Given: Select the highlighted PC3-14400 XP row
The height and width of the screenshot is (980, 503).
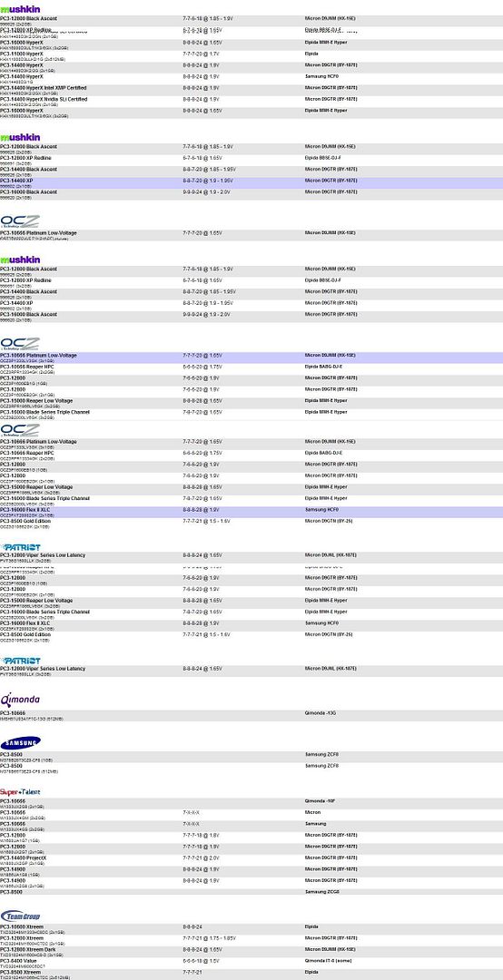Looking at the screenshot, I should pos(251,183).
